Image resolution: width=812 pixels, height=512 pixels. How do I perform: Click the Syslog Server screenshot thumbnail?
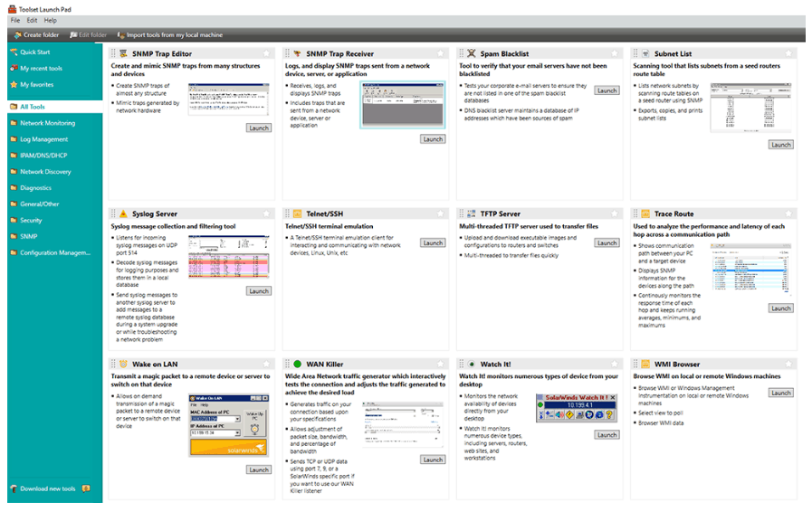(229, 257)
